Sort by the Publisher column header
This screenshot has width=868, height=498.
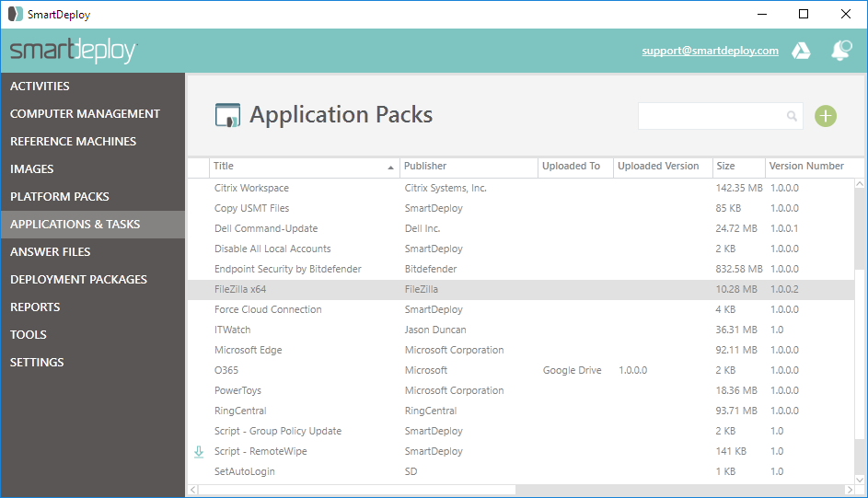coord(469,167)
